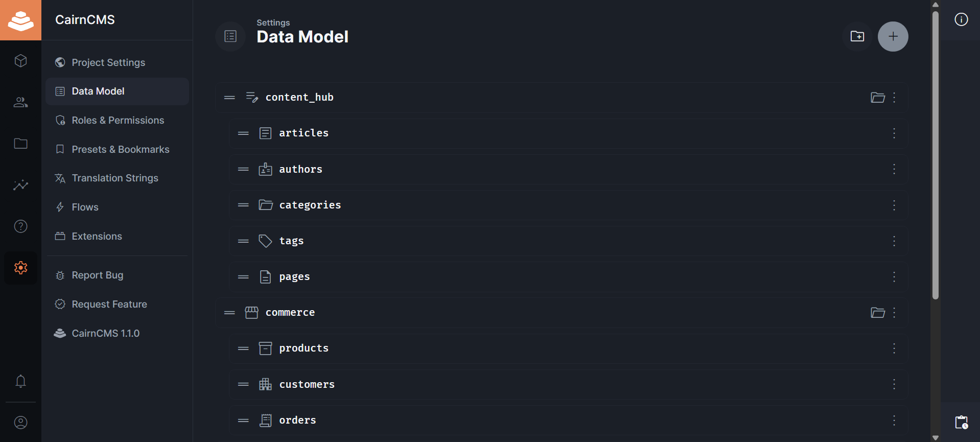
Task: Open the File Library folder icon
Action: (x=20, y=144)
